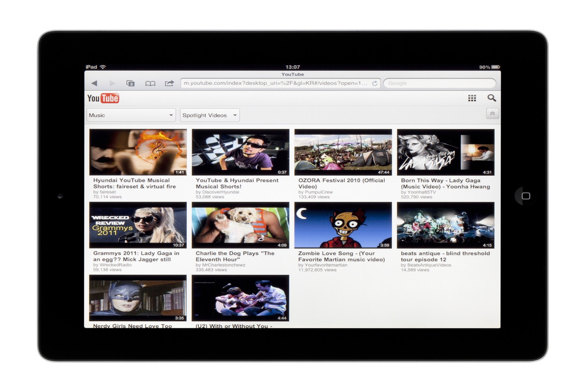Open the OZORA Festival 2010 thumbnail
Viewport: 588px width, 392px height.
click(343, 152)
